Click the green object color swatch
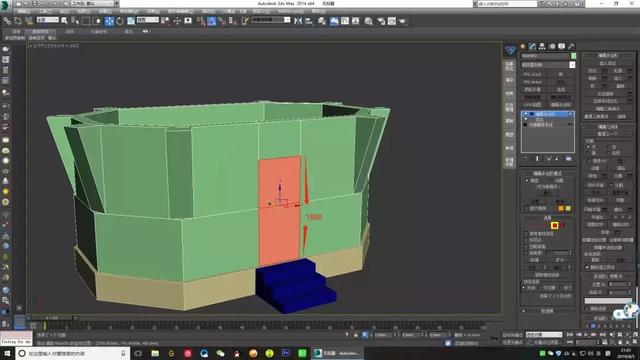The image size is (640, 360). (573, 56)
